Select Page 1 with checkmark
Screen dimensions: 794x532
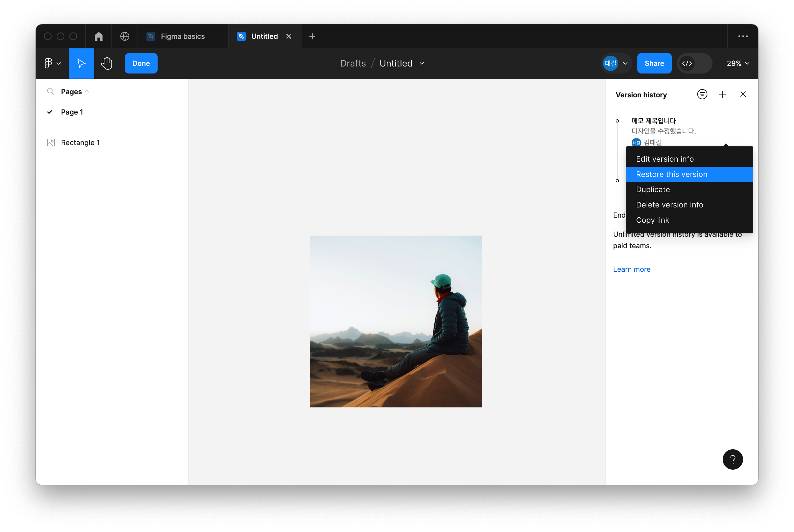point(72,112)
